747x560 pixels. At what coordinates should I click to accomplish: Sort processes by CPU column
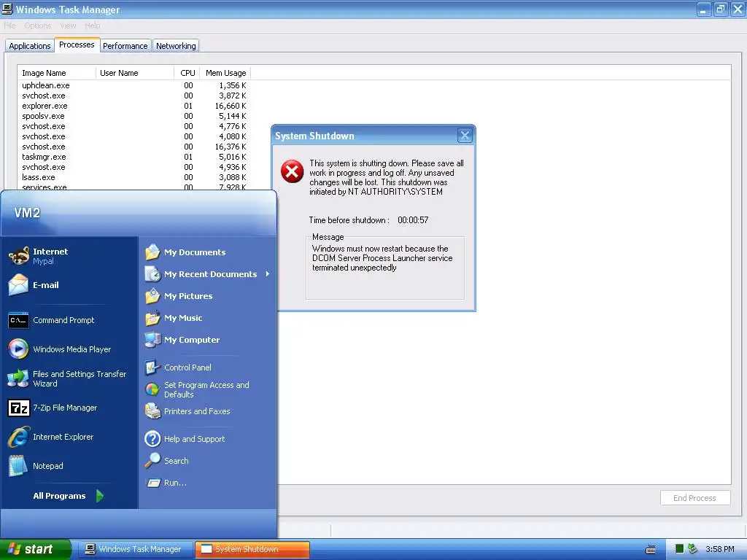[187, 73]
